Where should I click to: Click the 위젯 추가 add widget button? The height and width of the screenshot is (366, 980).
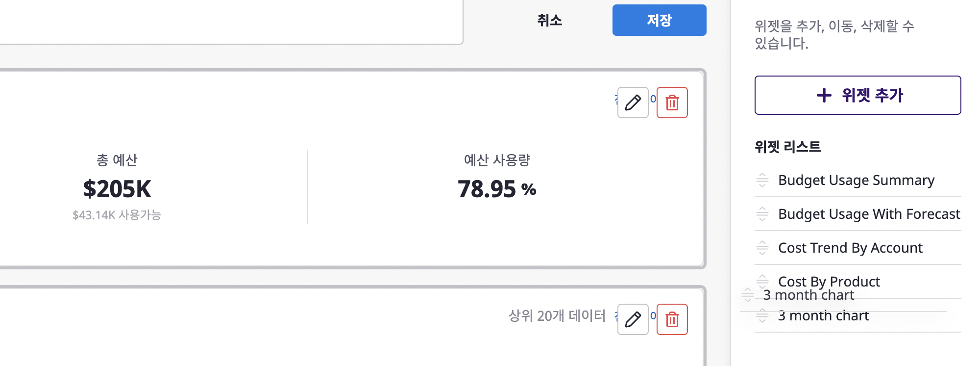point(857,95)
